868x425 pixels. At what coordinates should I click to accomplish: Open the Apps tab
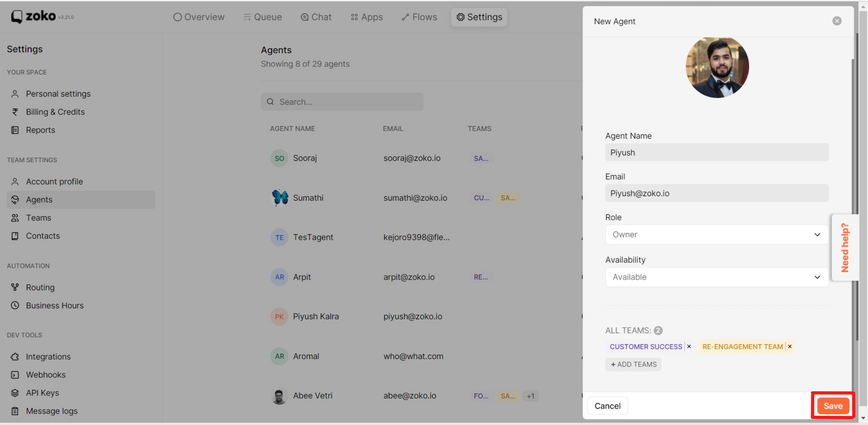[367, 17]
